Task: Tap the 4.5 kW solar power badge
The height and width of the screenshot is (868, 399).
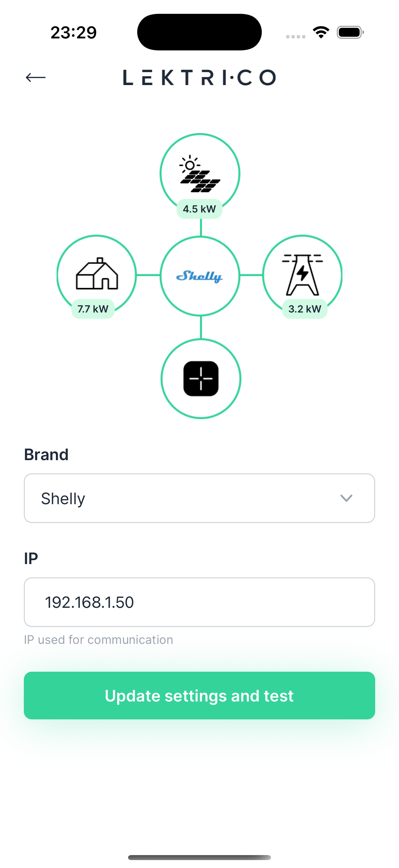Action: coord(199,209)
